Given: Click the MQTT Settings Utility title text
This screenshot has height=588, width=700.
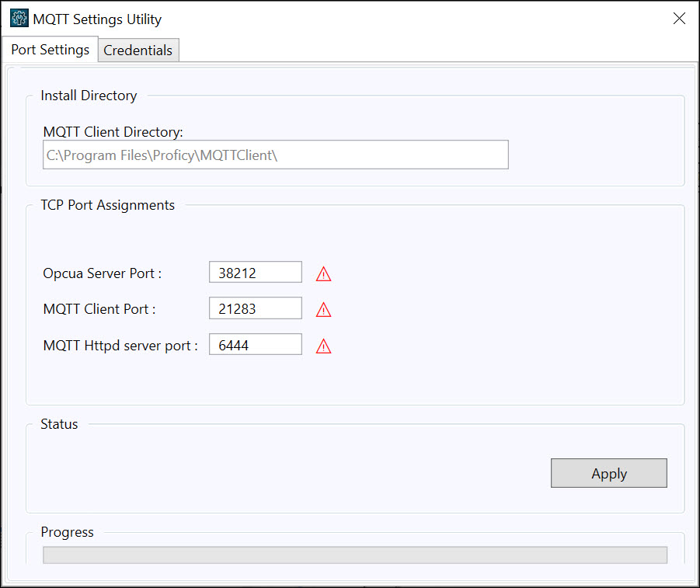Looking at the screenshot, I should tap(97, 19).
